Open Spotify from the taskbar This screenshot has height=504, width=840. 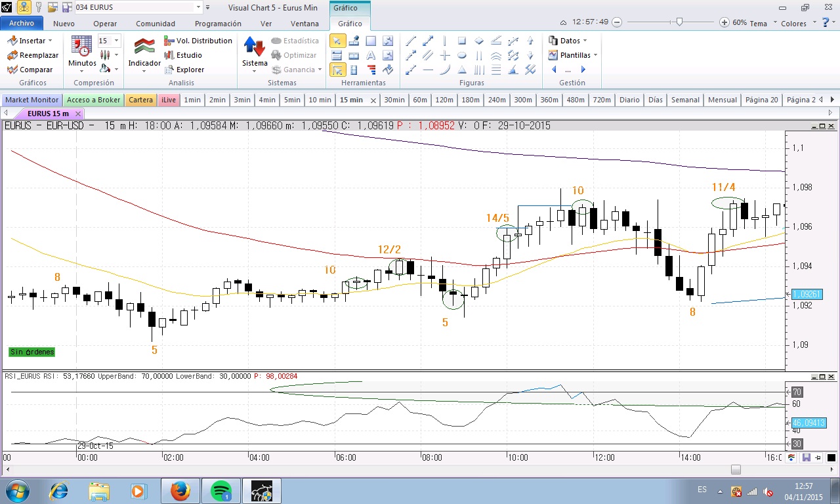tap(221, 491)
